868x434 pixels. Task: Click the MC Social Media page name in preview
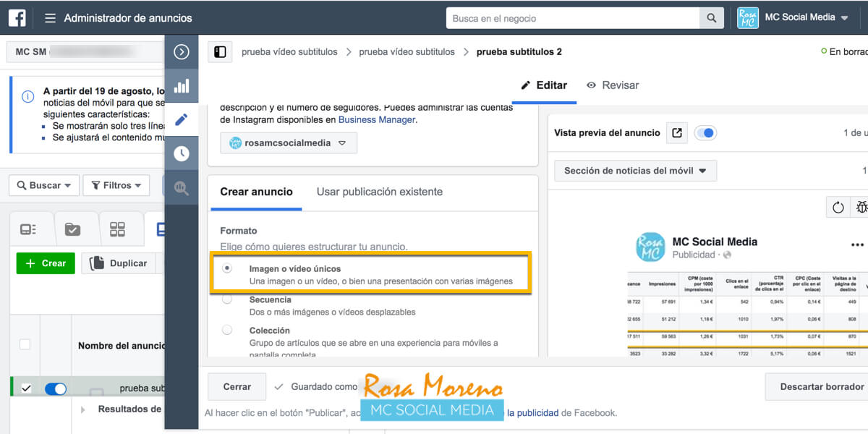tap(715, 242)
